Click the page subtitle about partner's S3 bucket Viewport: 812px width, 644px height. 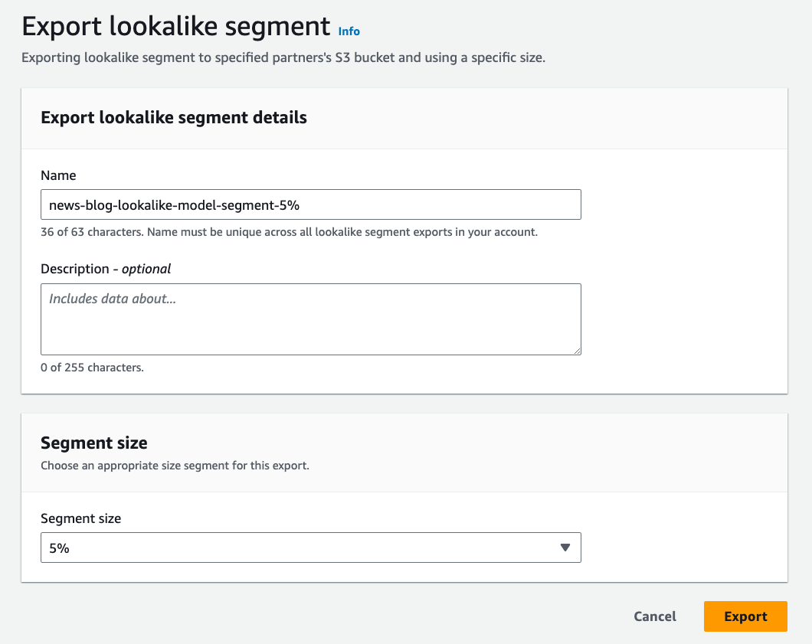pyautogui.click(x=283, y=58)
